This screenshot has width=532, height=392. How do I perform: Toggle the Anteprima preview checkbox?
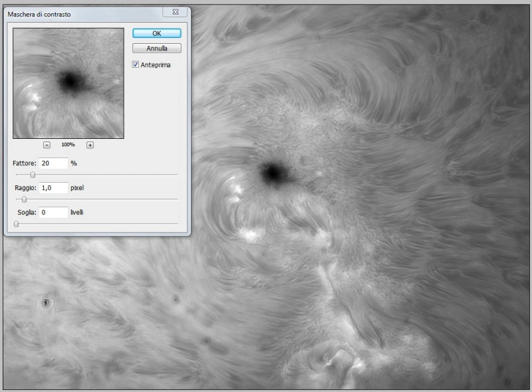136,64
